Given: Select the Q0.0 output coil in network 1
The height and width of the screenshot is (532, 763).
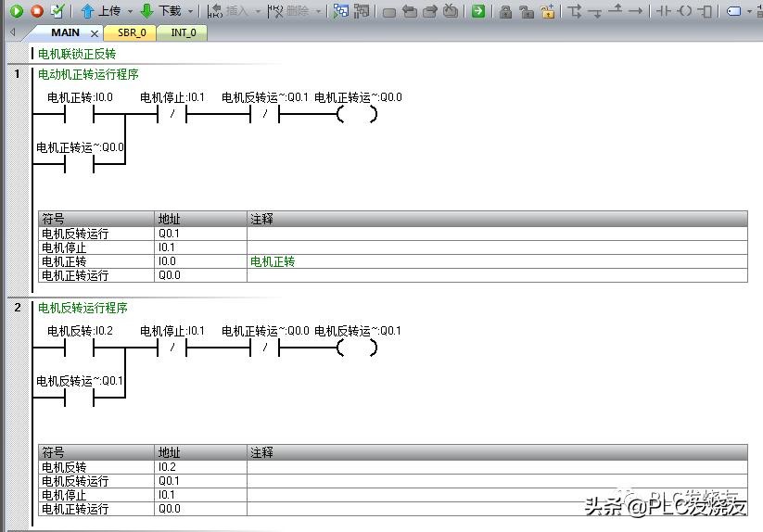Looking at the screenshot, I should (x=358, y=115).
